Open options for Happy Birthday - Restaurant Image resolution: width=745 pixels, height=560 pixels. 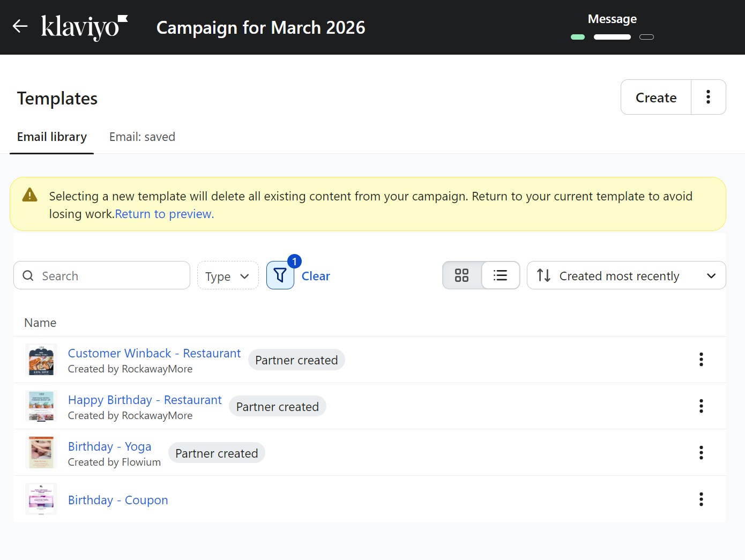click(x=701, y=406)
